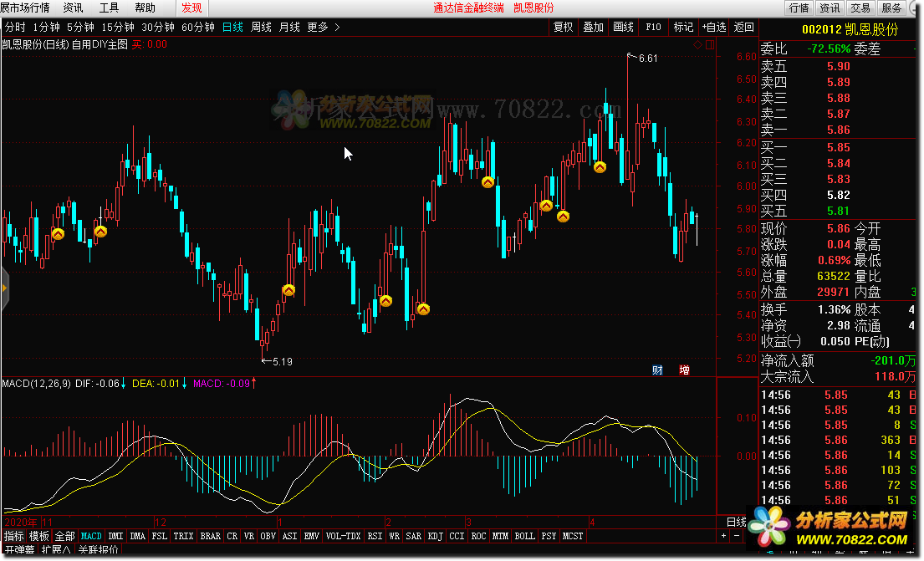Open the 发现 menu item

click(x=191, y=8)
